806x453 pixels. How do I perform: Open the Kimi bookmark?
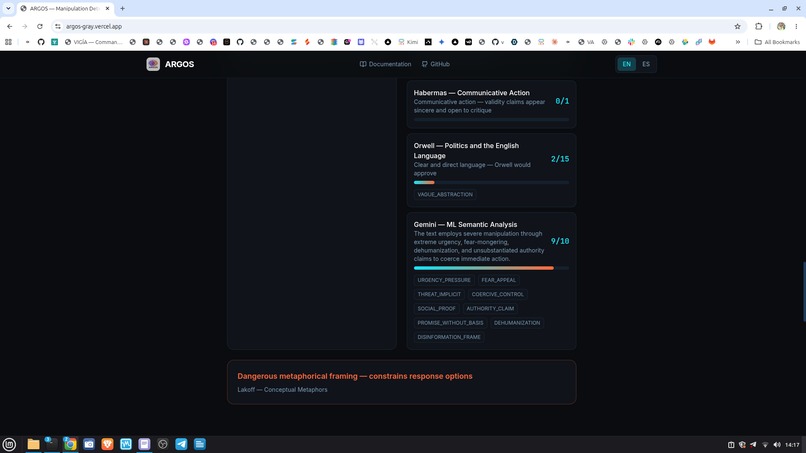(408, 42)
